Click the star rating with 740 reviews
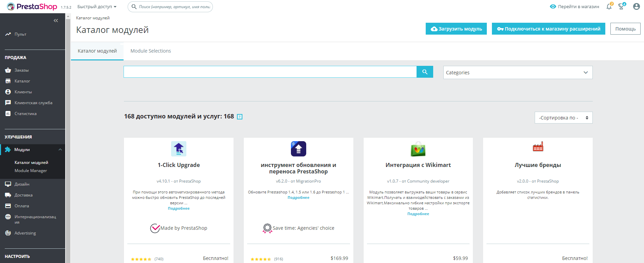This screenshot has width=644, height=263. [x=141, y=259]
